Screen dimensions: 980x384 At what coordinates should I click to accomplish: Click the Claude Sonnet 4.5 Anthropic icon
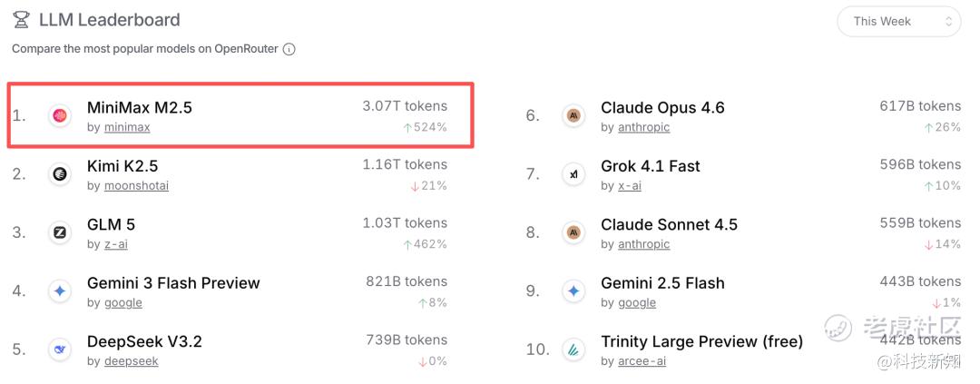coord(573,232)
